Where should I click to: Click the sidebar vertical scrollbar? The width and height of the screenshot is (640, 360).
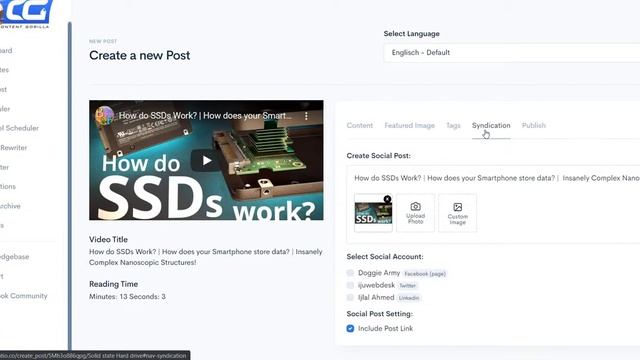coord(70,186)
